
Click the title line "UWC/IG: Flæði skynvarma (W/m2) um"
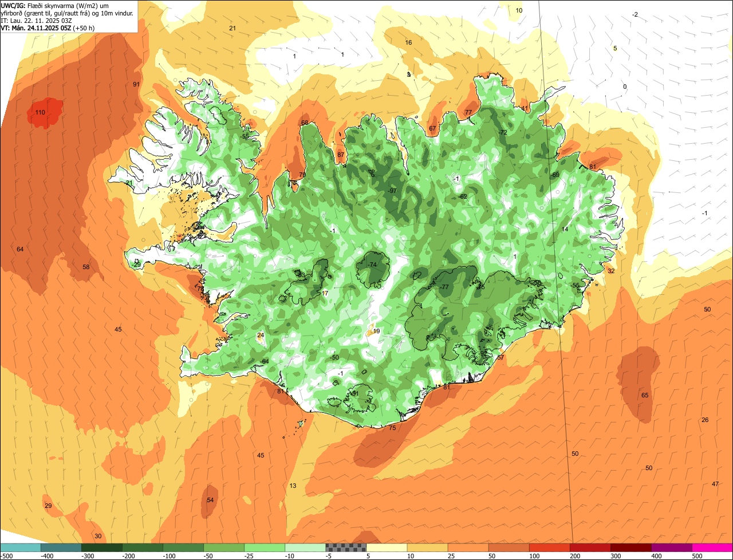tap(56, 6)
